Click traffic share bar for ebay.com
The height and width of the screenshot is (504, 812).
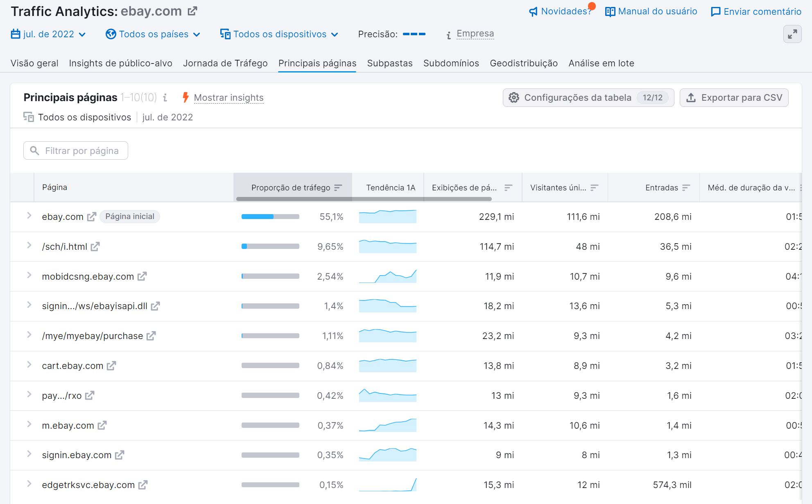tap(270, 217)
